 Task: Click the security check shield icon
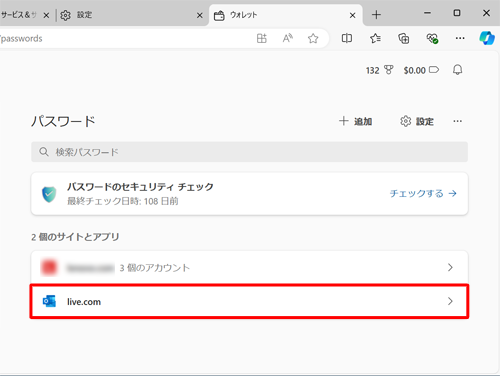point(49,194)
